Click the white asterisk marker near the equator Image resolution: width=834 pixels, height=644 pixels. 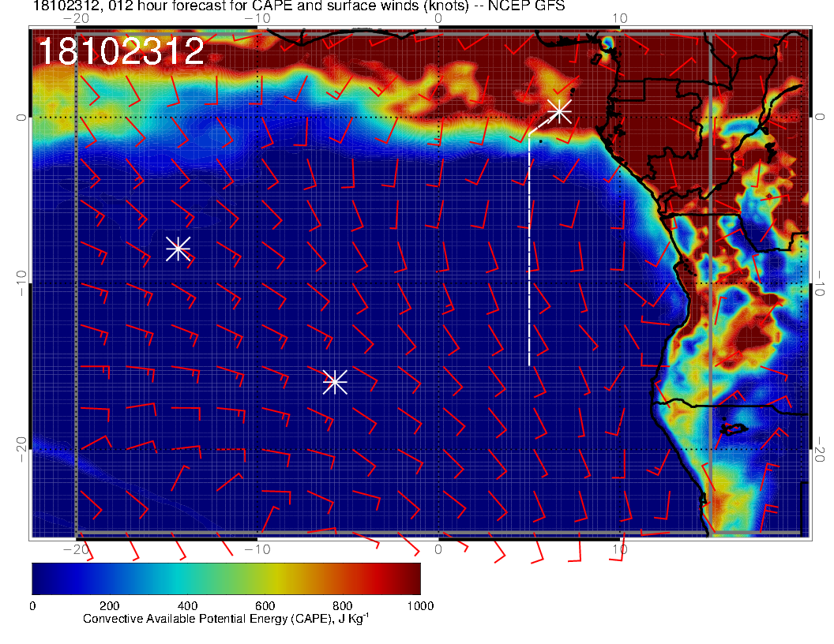click(559, 110)
